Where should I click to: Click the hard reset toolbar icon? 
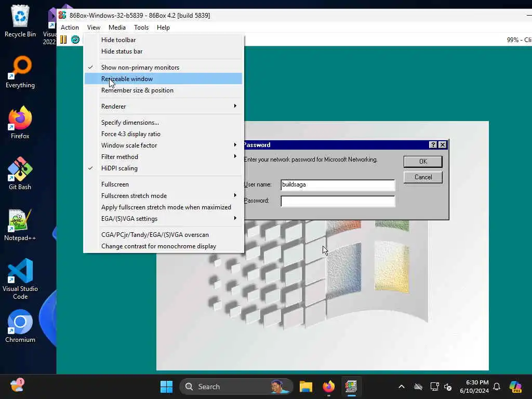[75, 39]
